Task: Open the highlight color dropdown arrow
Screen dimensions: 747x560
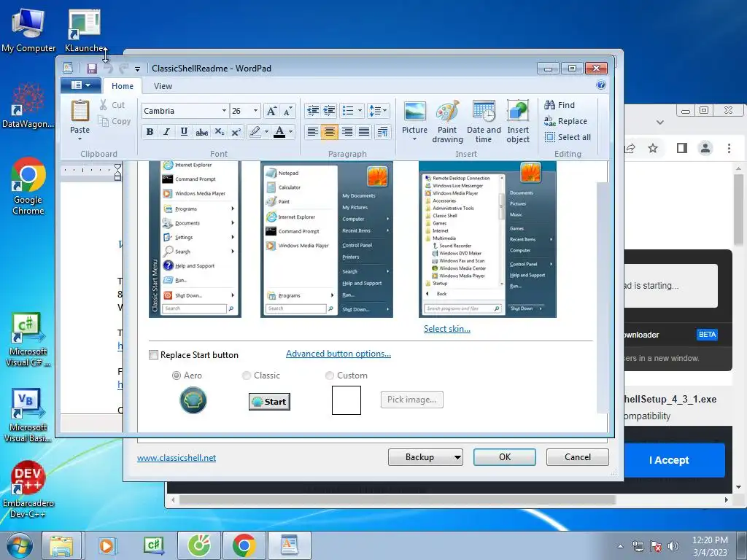Action: point(266,132)
